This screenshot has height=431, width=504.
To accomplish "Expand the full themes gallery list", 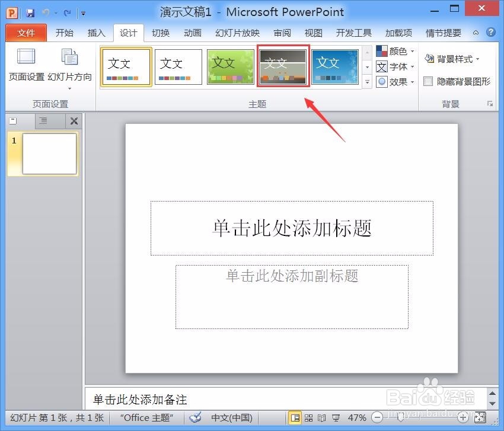I will pos(367,82).
